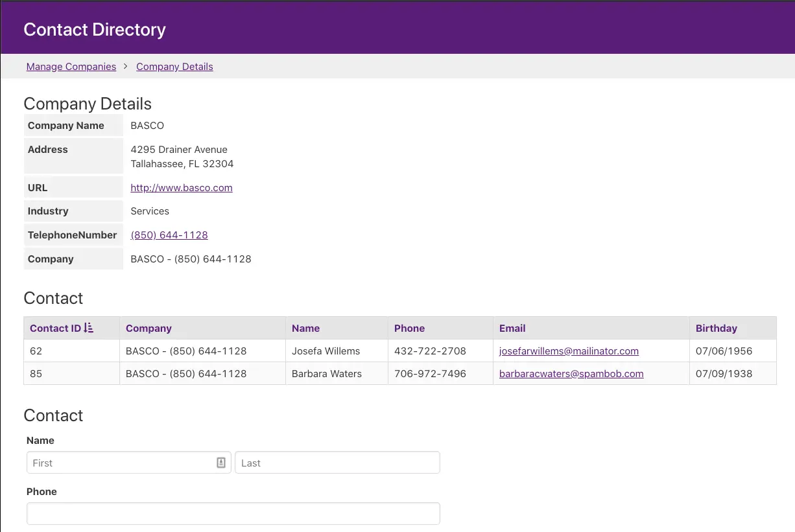
Task: Sort table by Name column header
Action: pos(305,329)
